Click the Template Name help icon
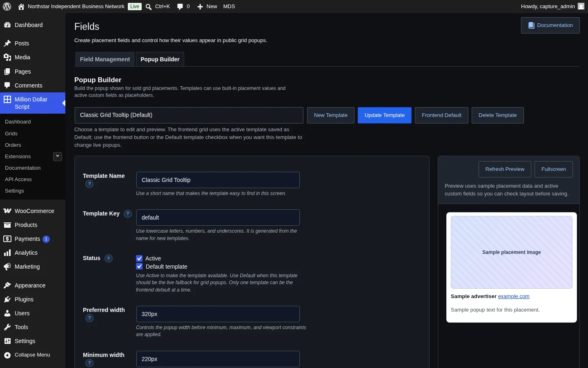The height and width of the screenshot is (368, 588). (89, 184)
